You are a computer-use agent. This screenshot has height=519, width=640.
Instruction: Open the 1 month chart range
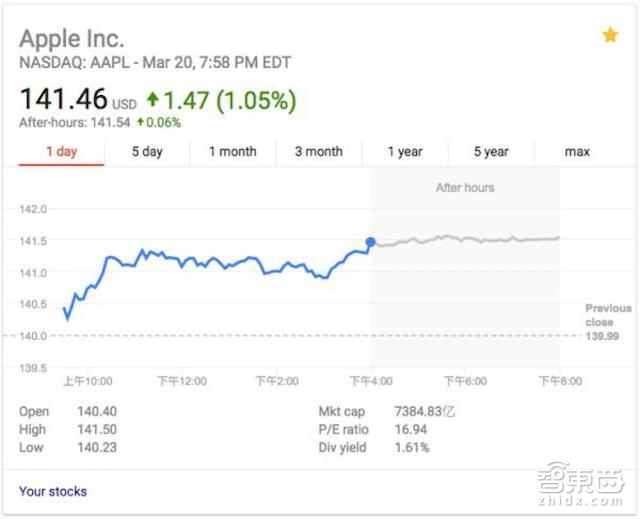233,152
